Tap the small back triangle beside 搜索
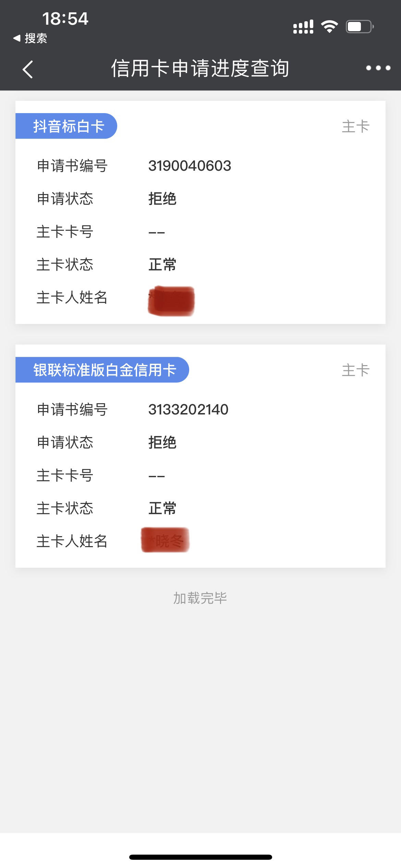Image resolution: width=401 pixels, height=868 pixels. click(x=17, y=38)
